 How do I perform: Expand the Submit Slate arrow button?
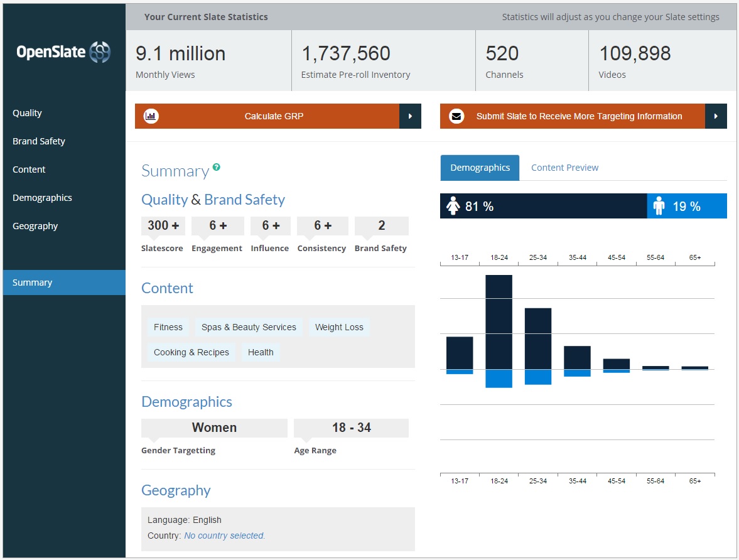(716, 116)
